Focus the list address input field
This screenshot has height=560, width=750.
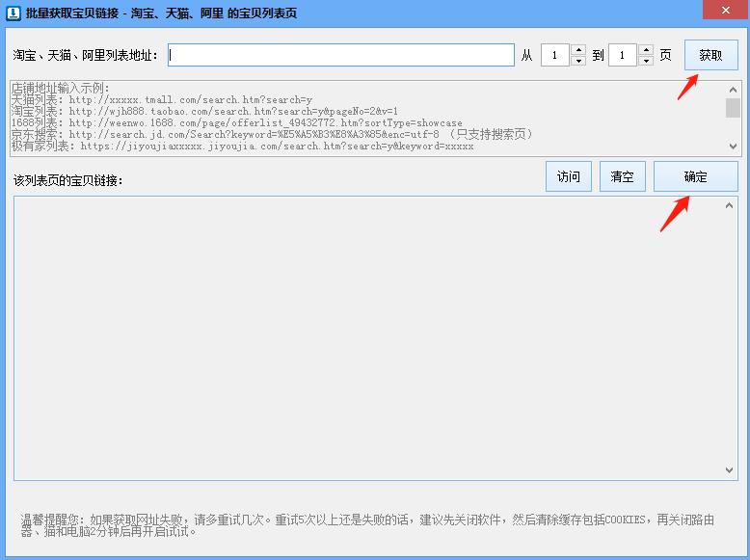pyautogui.click(x=341, y=55)
